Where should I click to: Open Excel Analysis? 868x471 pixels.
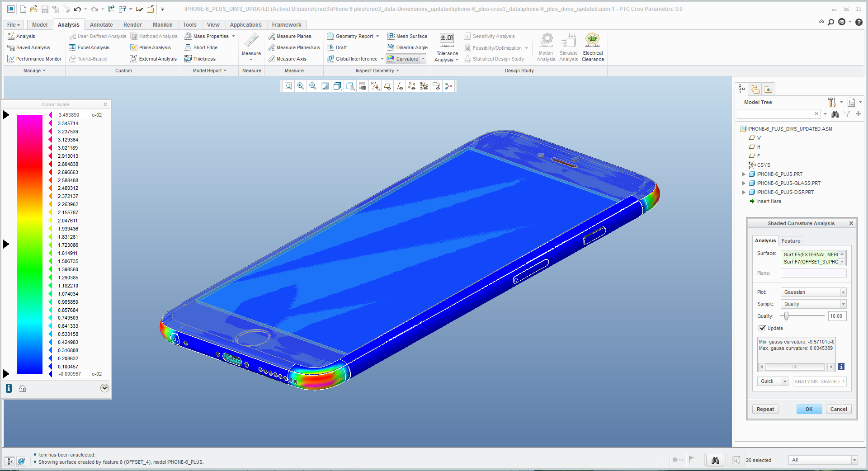coord(89,47)
